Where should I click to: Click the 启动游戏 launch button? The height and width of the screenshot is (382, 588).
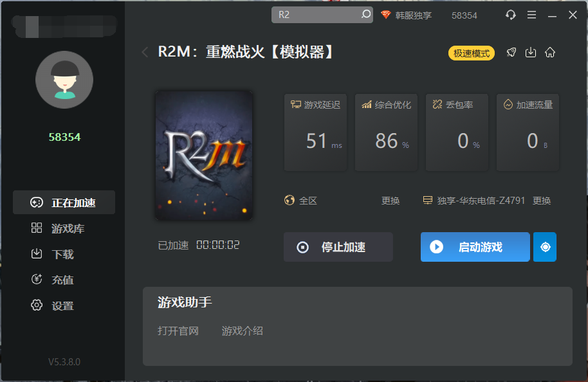click(475, 247)
